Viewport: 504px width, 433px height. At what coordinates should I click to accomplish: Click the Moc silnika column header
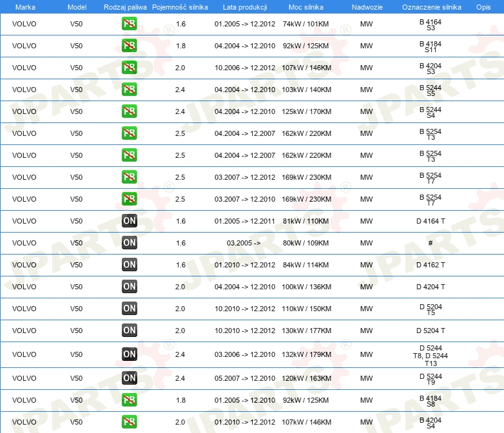(306, 7)
